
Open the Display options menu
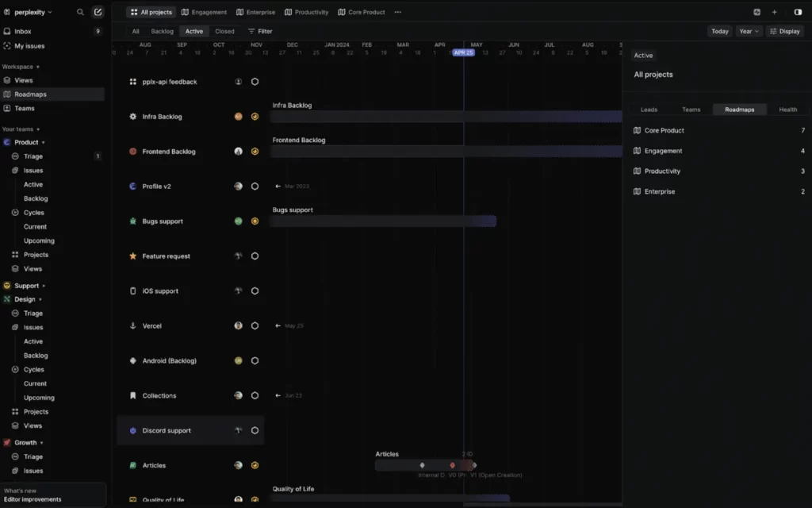pyautogui.click(x=784, y=31)
